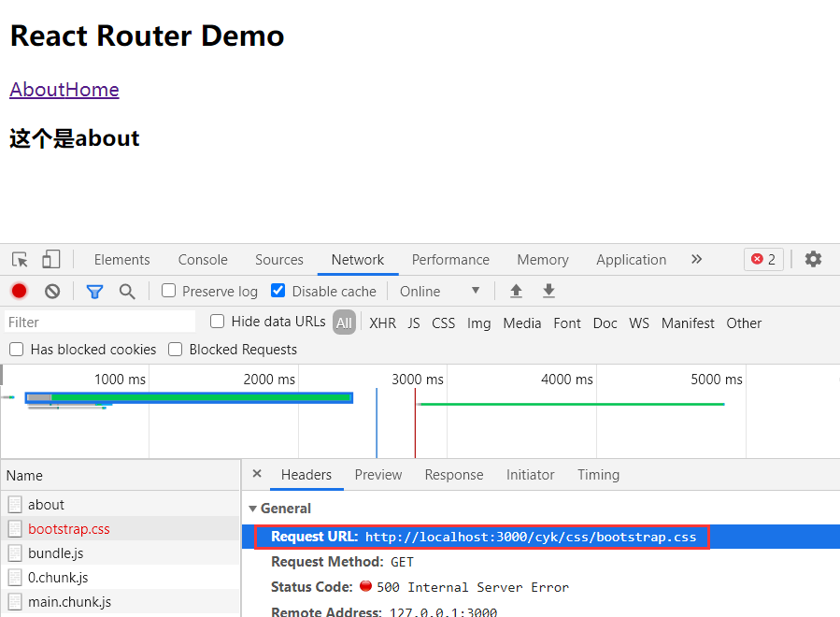Image resolution: width=840 pixels, height=617 pixels.
Task: Switch to the Elements tab
Action: pyautogui.click(x=122, y=260)
